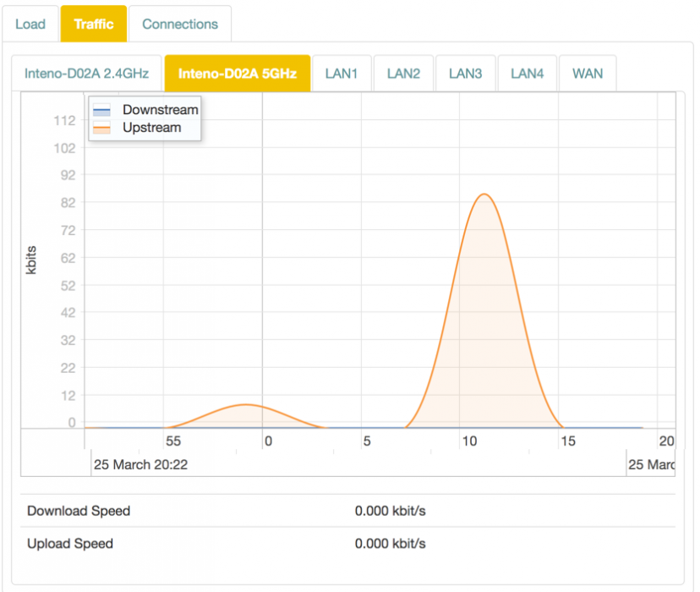Click the 25 March 20:22 time label
This screenshot has width=700, height=592.
(140, 464)
